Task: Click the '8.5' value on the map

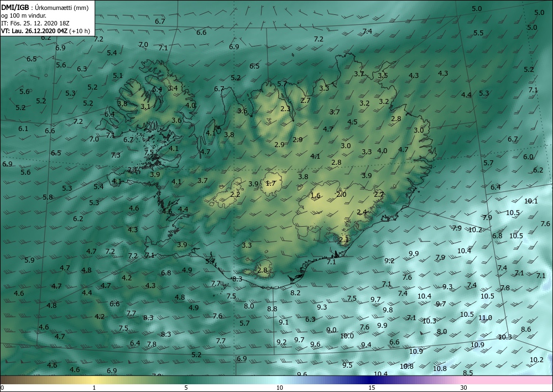Action: click(468, 373)
